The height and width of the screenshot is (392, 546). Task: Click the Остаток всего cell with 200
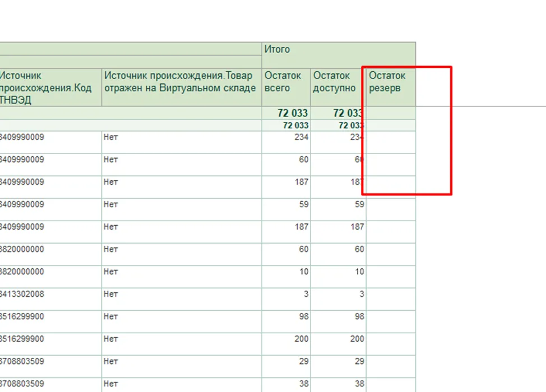[x=286, y=344]
